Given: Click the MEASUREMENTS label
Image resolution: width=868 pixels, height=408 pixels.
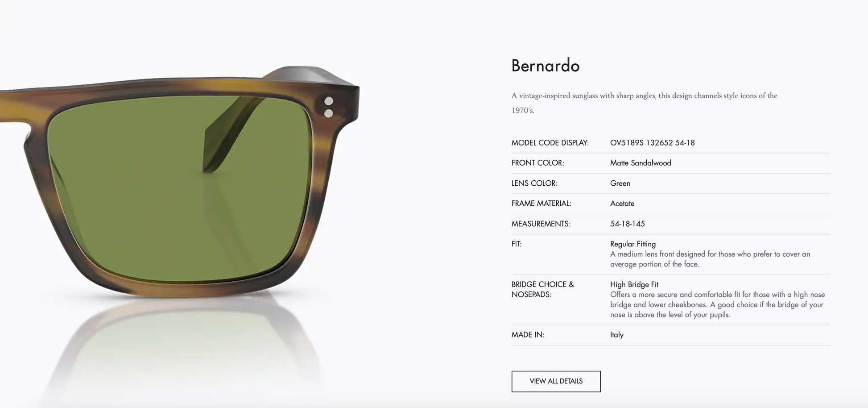Looking at the screenshot, I should tap(541, 224).
